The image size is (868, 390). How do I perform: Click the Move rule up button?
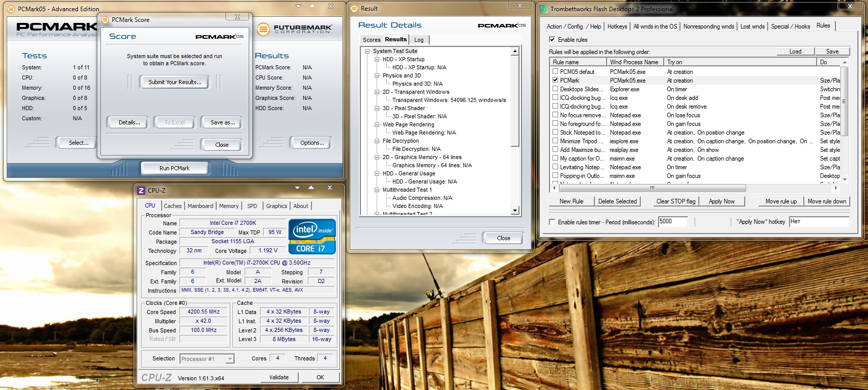pos(781,201)
